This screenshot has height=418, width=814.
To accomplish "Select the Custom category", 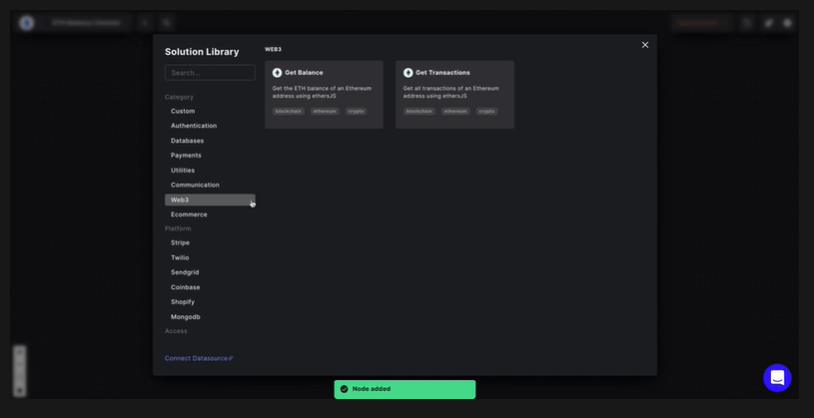I will tap(183, 111).
